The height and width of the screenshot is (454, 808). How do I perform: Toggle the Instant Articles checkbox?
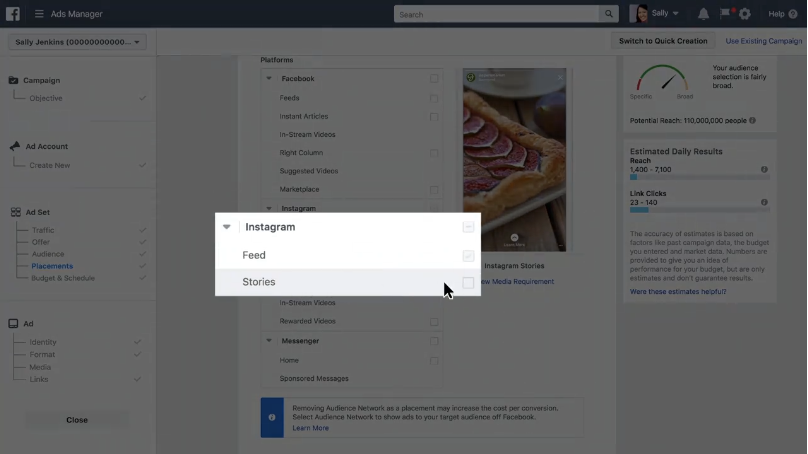click(x=434, y=117)
